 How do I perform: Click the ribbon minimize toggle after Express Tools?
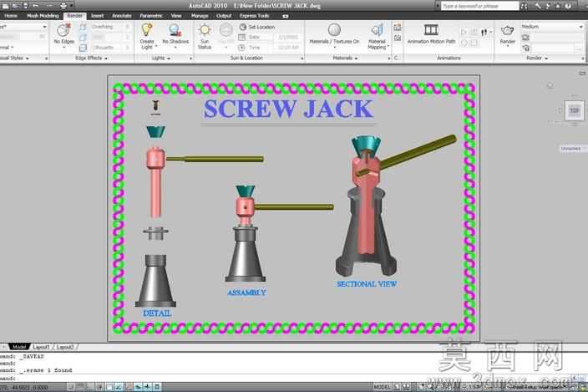286,16
